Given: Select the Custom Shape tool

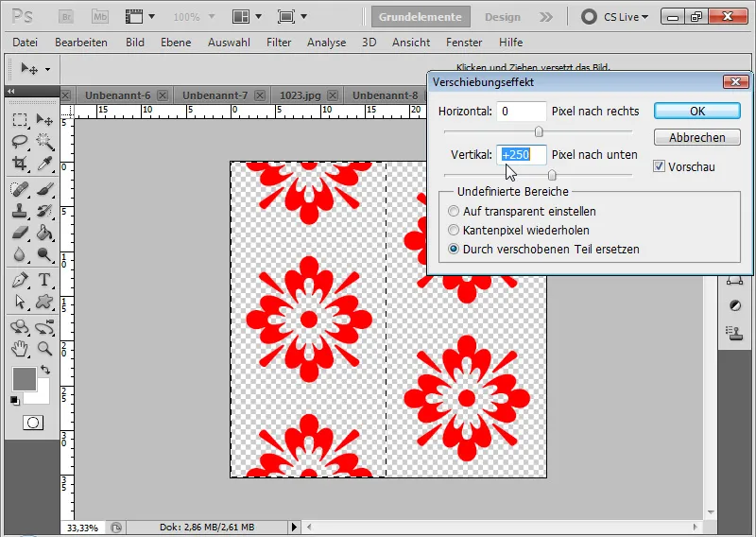Looking at the screenshot, I should 44,302.
